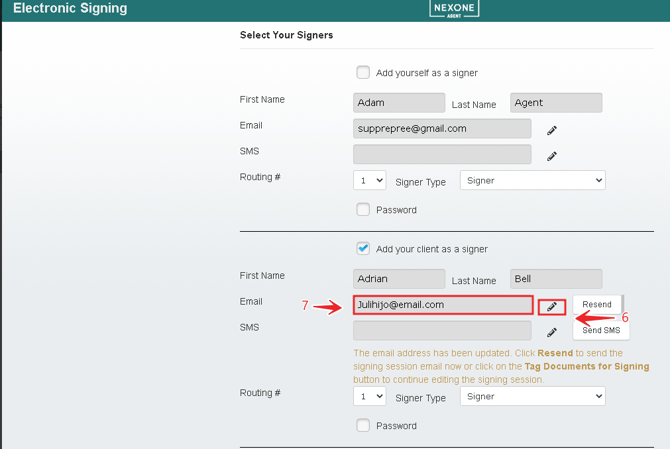Image resolution: width=670 pixels, height=449 pixels.
Task: Click the First Name field containing Adam
Action: pyautogui.click(x=399, y=102)
